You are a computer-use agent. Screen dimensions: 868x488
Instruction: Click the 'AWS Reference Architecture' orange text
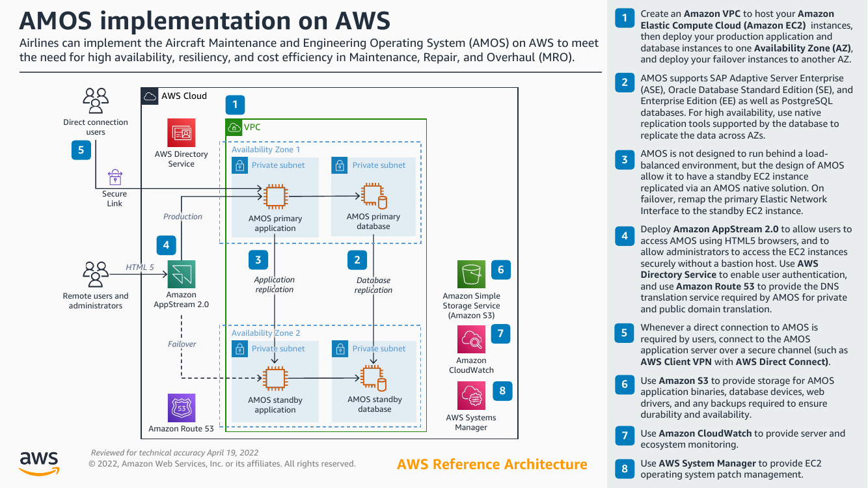492,465
